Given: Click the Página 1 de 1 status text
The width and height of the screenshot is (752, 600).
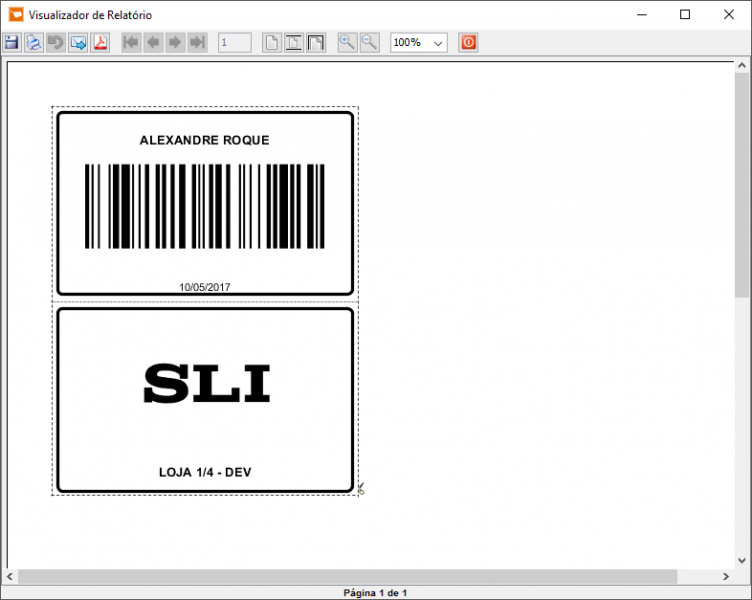Looking at the screenshot, I should (375, 593).
